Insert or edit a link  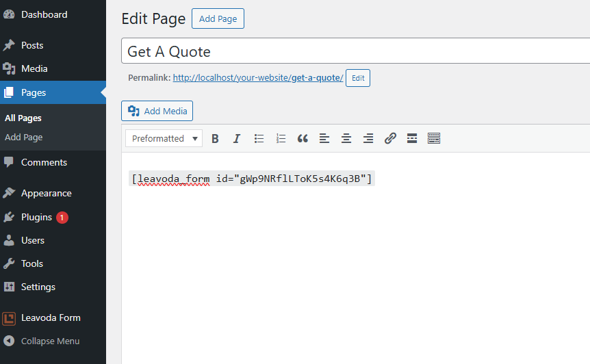point(390,139)
